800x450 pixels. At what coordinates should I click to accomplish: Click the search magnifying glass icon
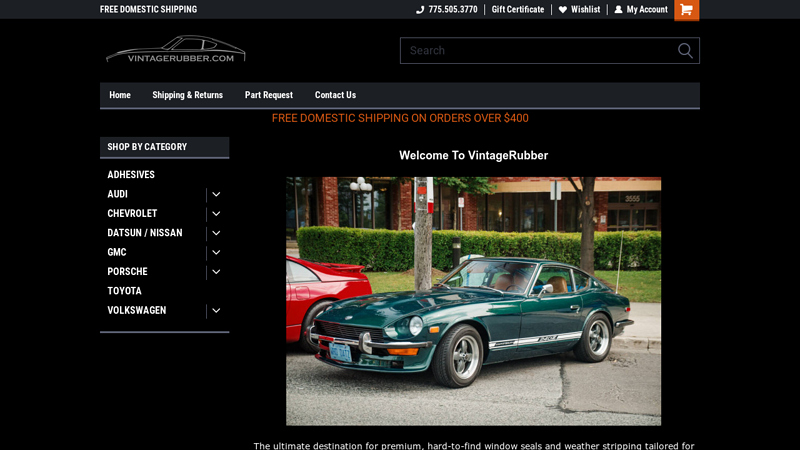[x=685, y=51]
